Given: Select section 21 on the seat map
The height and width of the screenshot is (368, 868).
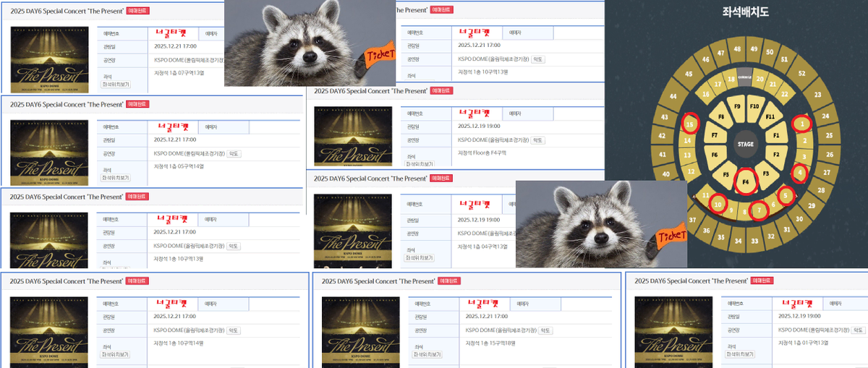Looking at the screenshot, I should (773, 84).
